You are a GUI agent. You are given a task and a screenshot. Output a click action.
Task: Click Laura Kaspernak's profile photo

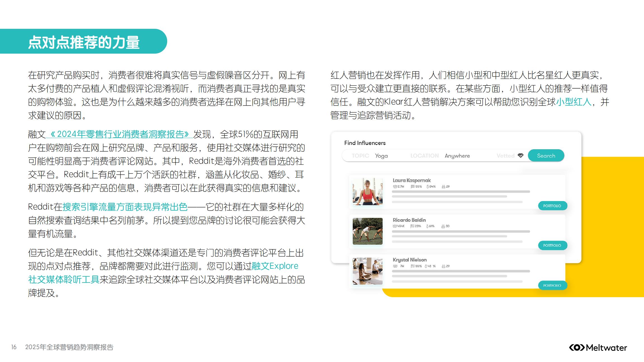point(368,192)
